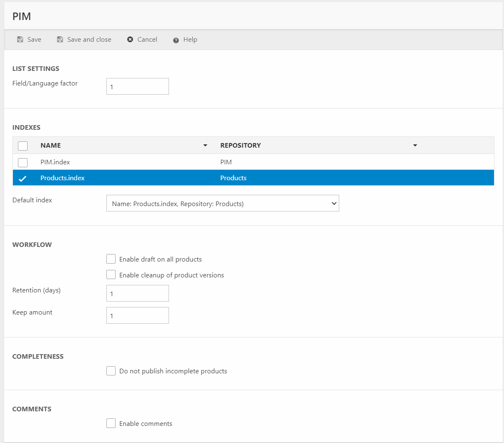Viewport: 504px width, 443px height.
Task: Expand the Default index dropdown
Action: point(222,204)
